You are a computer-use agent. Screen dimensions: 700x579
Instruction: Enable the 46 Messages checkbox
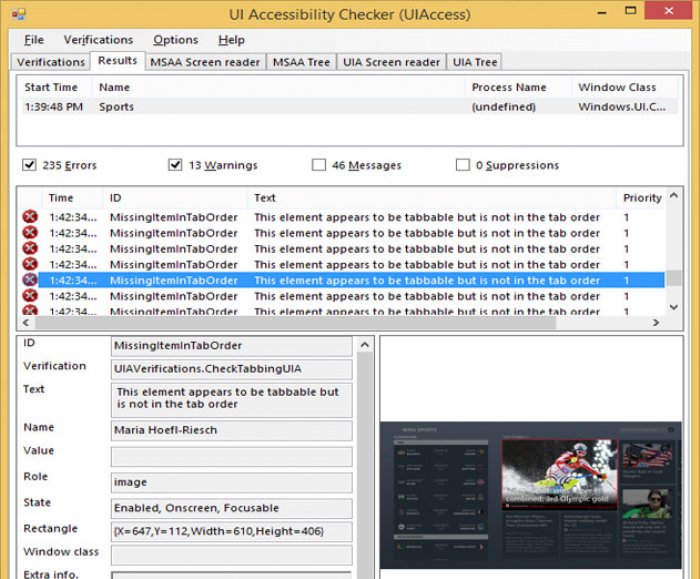[x=318, y=165]
